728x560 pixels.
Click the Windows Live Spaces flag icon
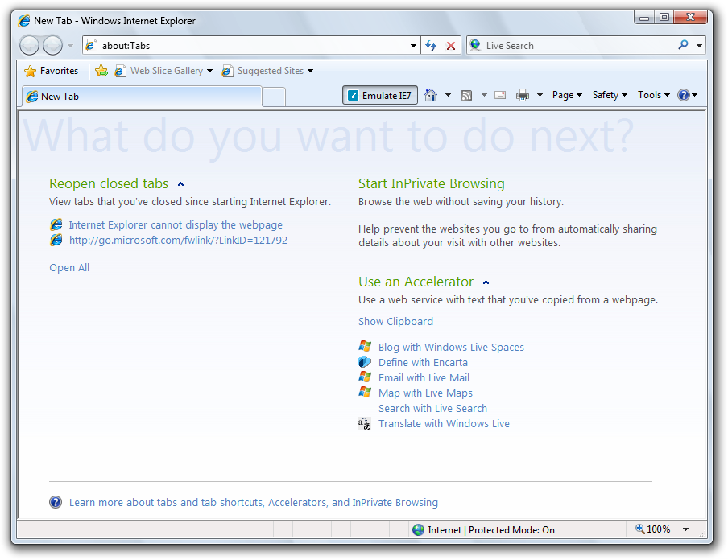[365, 346]
